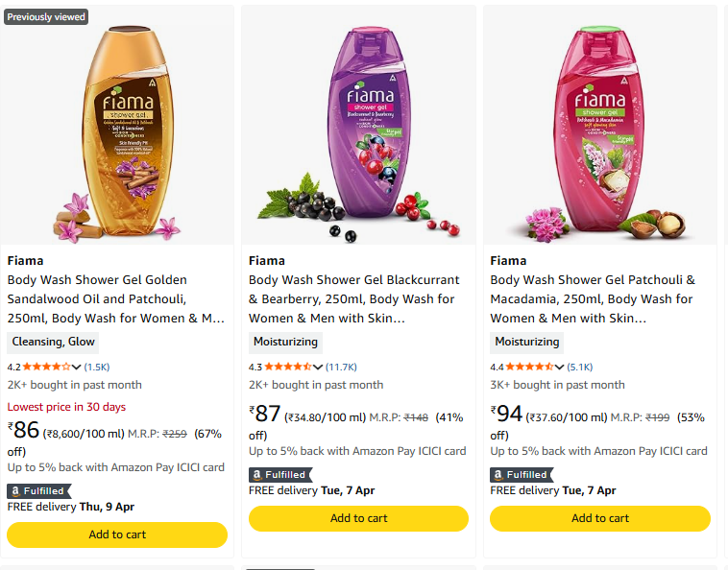Add Golden Sandalwood shower gel to cart

pos(117,534)
